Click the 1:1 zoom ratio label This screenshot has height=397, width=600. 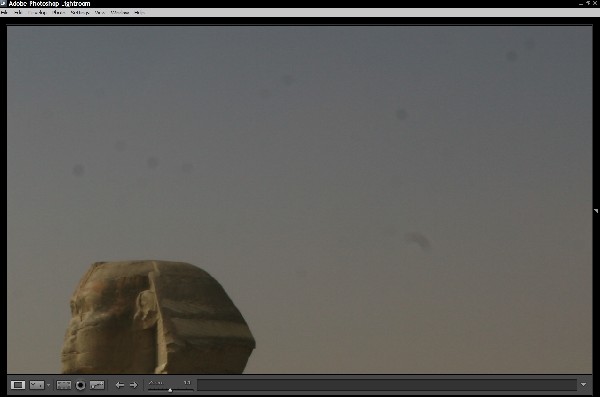tap(187, 382)
